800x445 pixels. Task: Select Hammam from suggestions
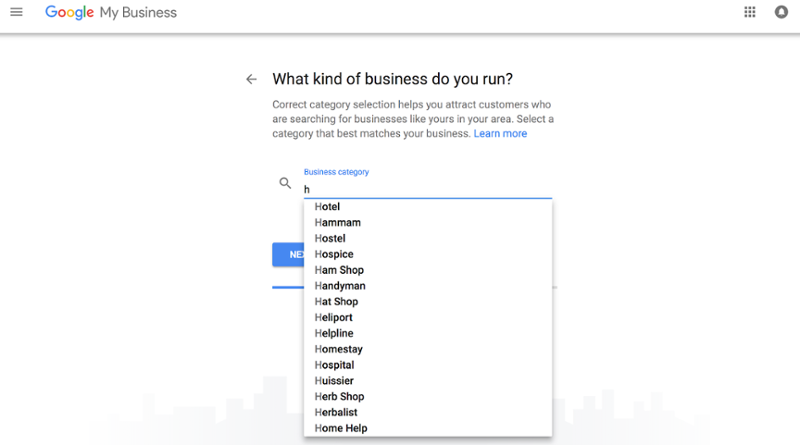tap(428, 222)
